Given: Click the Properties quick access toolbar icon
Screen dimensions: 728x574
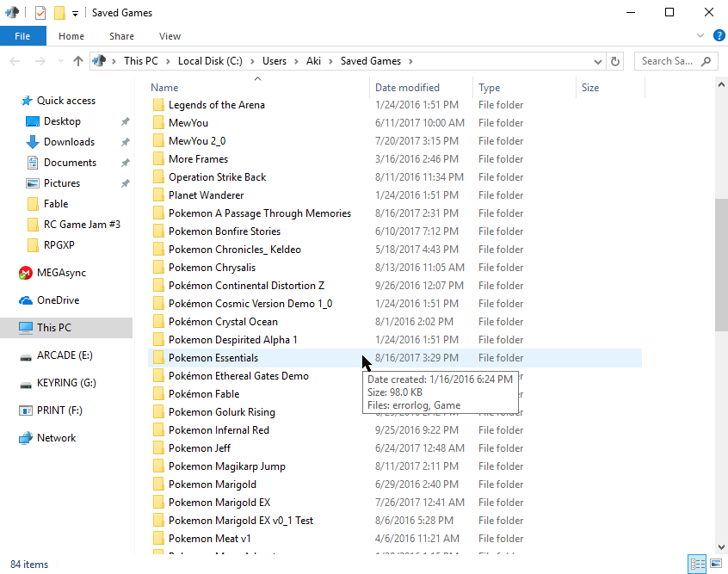Looking at the screenshot, I should pos(40,13).
